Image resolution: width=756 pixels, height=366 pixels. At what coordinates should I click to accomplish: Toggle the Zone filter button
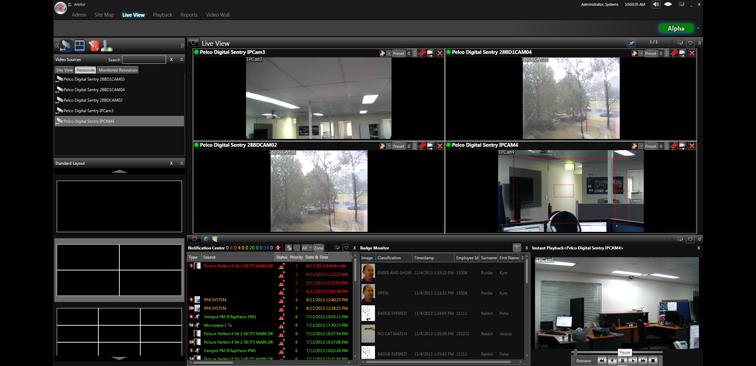(319, 248)
